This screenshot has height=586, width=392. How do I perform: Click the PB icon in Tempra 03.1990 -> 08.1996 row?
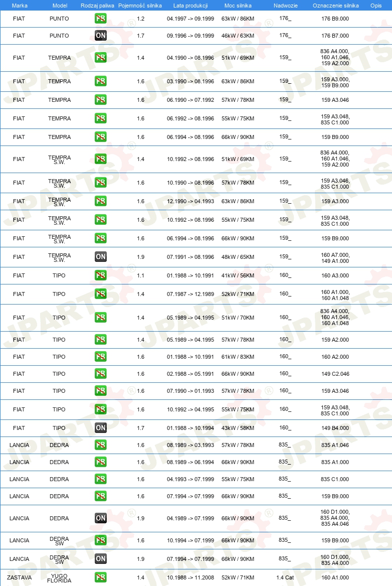pyautogui.click(x=100, y=81)
